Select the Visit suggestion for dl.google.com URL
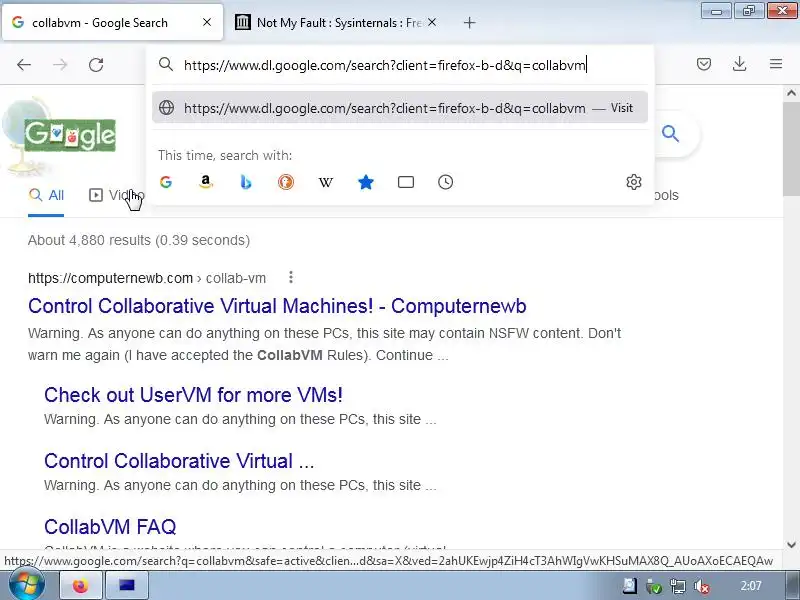800x600 pixels. (399, 108)
